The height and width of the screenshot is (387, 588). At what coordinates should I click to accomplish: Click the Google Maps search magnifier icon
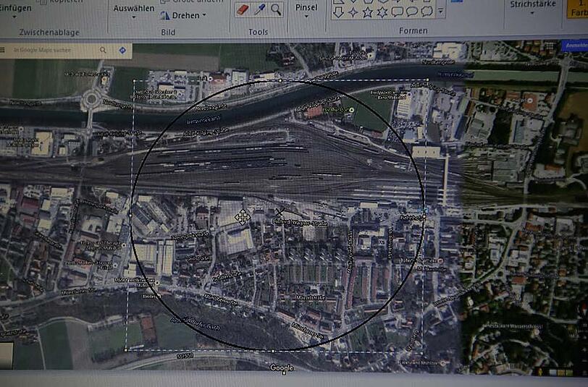103,50
